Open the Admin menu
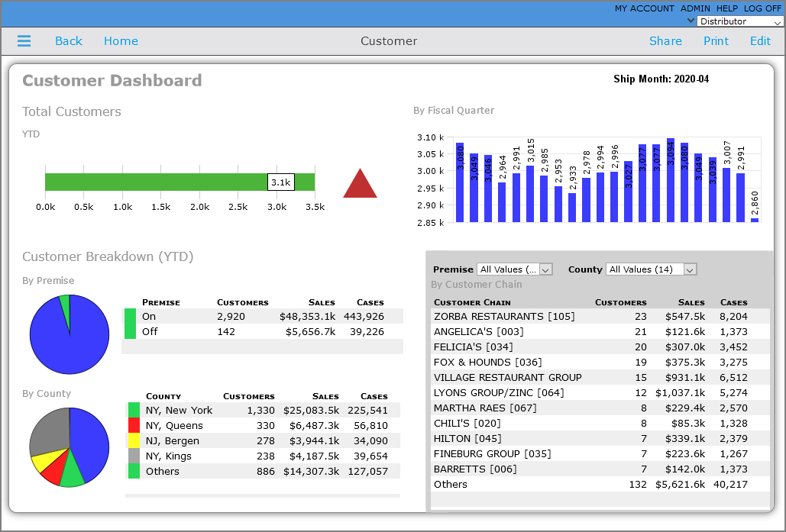This screenshot has height=532, width=786. 695,8
